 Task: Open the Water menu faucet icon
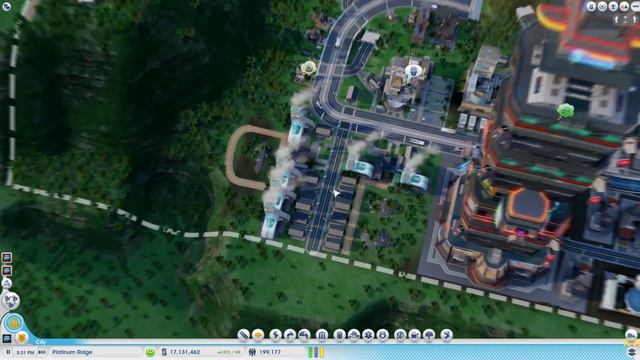click(x=290, y=335)
